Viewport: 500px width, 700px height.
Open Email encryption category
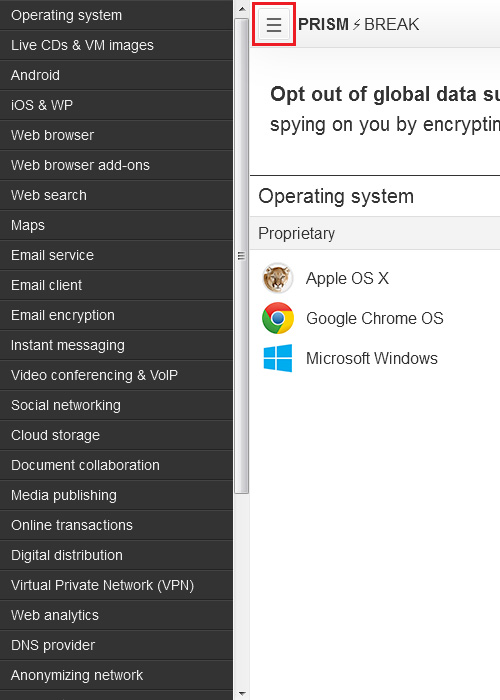point(116,315)
